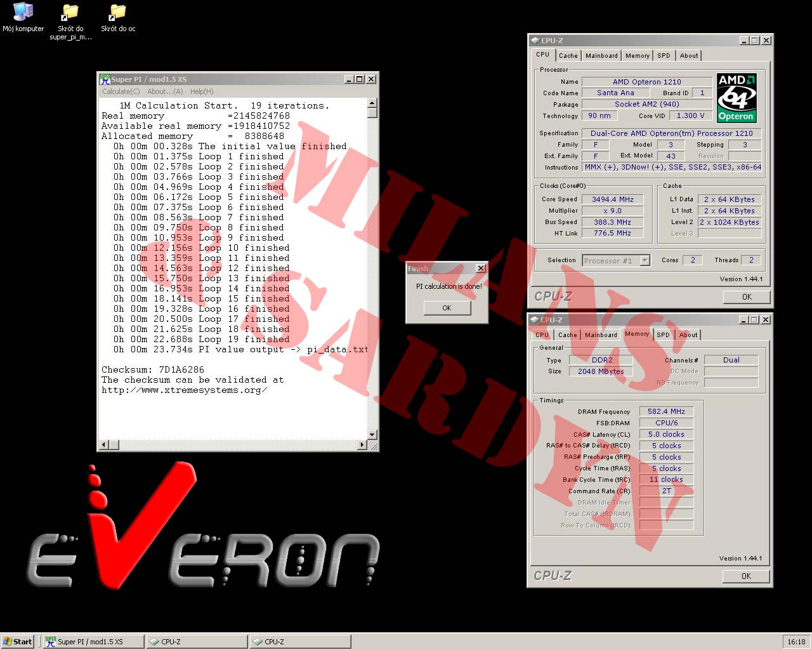Click the CAS# Latency 5.0 clocks value
The image size is (812, 650).
[667, 434]
